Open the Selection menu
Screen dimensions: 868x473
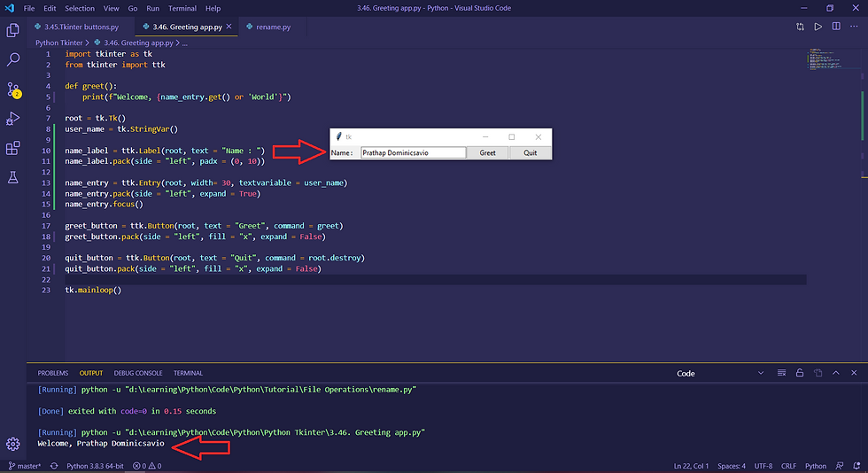coord(80,8)
